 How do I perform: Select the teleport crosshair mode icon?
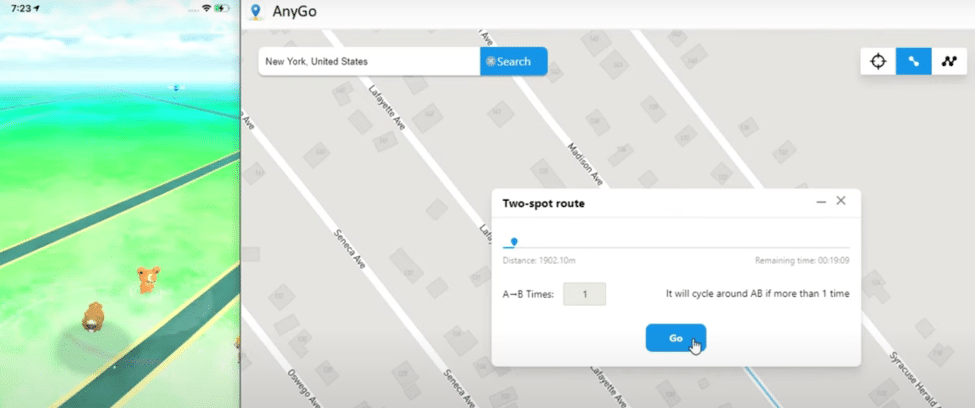(x=878, y=61)
